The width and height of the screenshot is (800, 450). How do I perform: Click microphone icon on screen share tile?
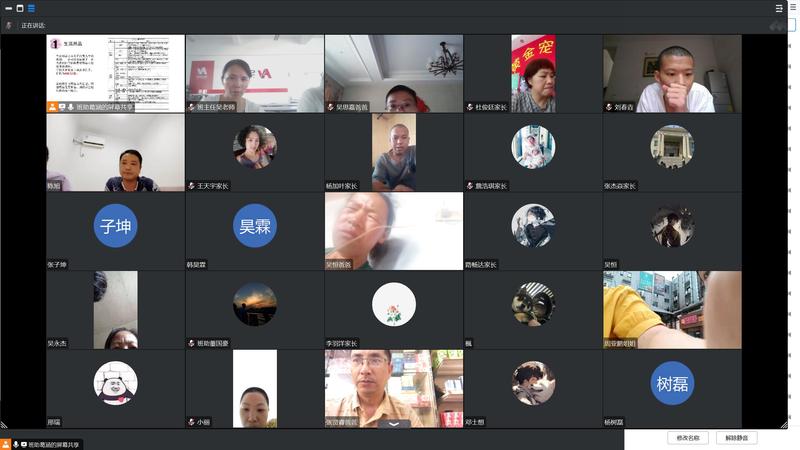click(70, 106)
